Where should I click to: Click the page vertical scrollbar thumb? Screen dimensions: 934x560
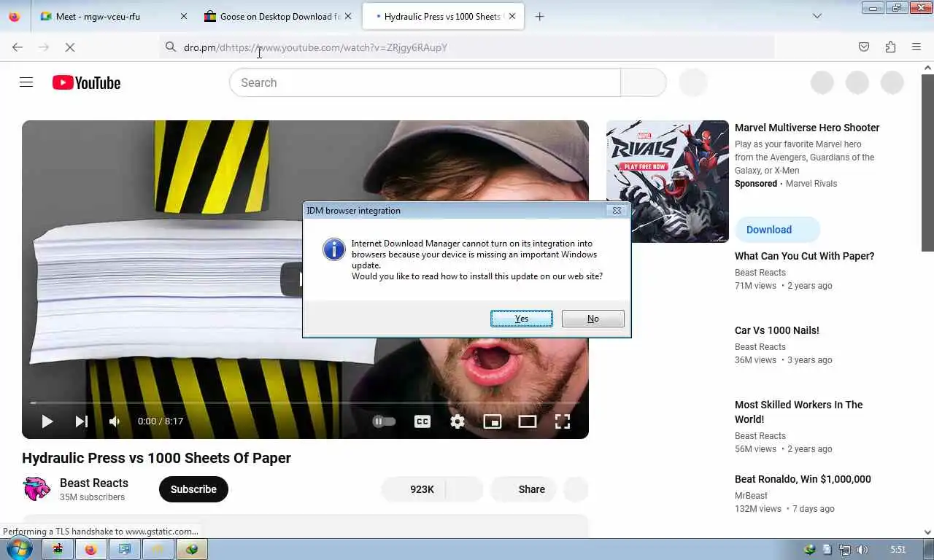(928, 162)
